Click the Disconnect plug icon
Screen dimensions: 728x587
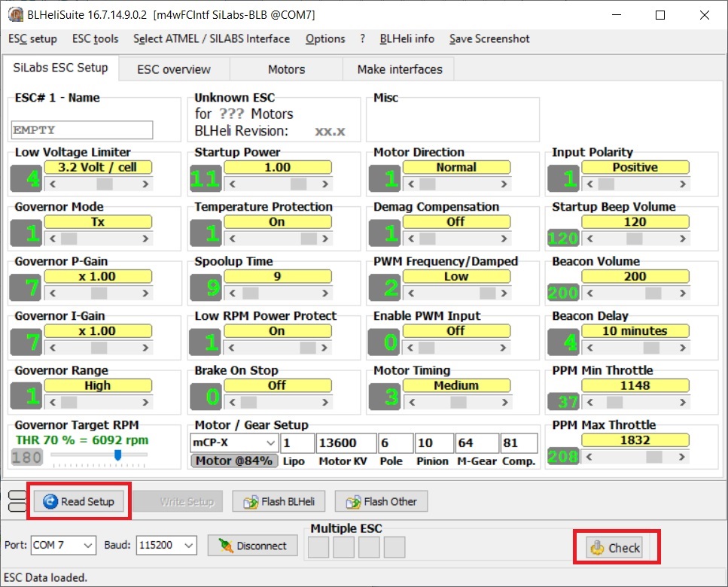226,546
